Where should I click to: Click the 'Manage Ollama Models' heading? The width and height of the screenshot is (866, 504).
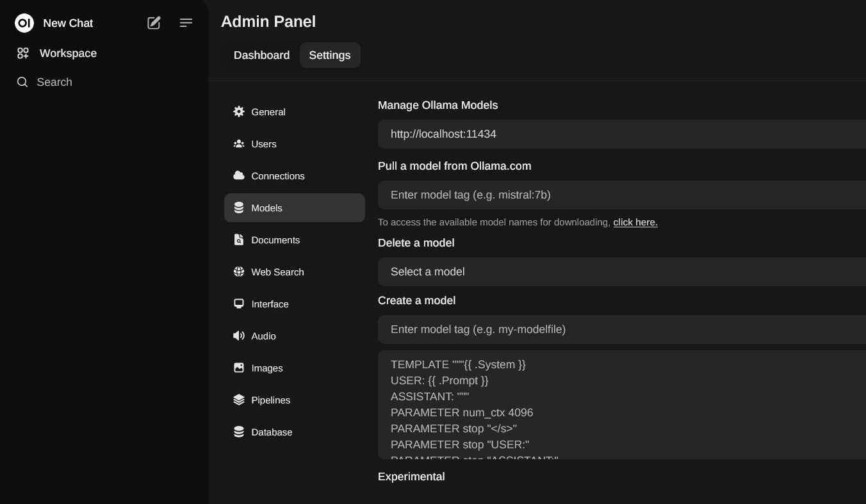coord(437,105)
